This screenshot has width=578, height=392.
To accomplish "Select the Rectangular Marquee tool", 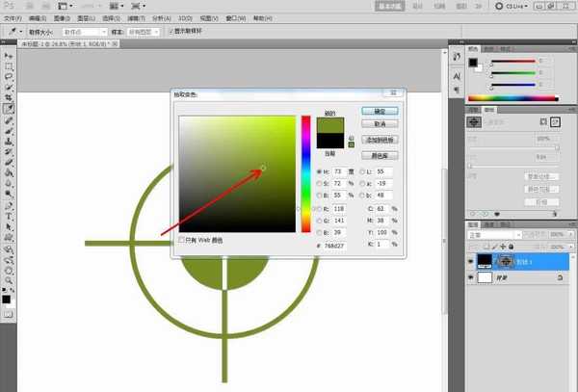I will [9, 66].
